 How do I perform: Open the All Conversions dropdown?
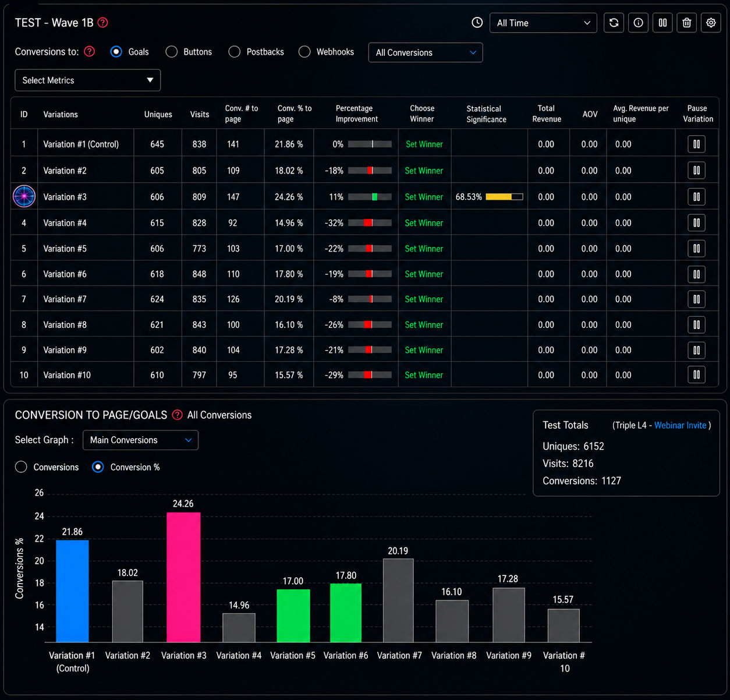[x=426, y=52]
